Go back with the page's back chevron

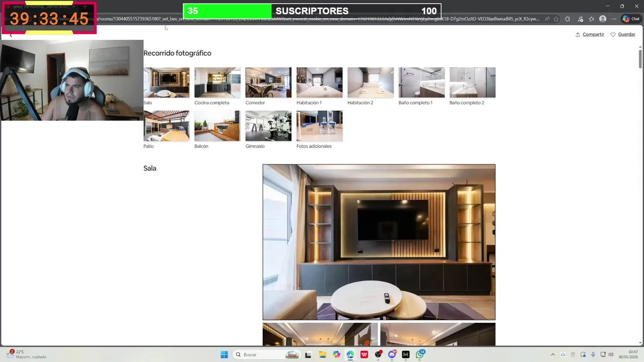pos(11,35)
